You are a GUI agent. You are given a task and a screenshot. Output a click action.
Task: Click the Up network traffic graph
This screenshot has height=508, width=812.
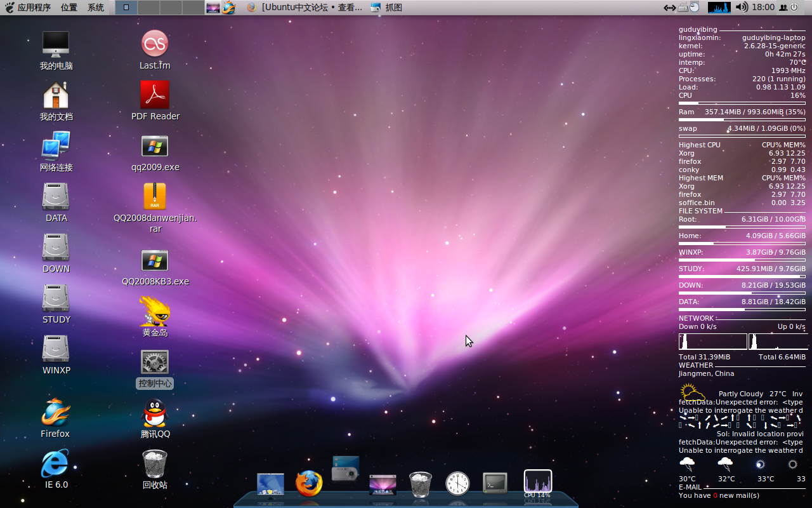point(777,342)
